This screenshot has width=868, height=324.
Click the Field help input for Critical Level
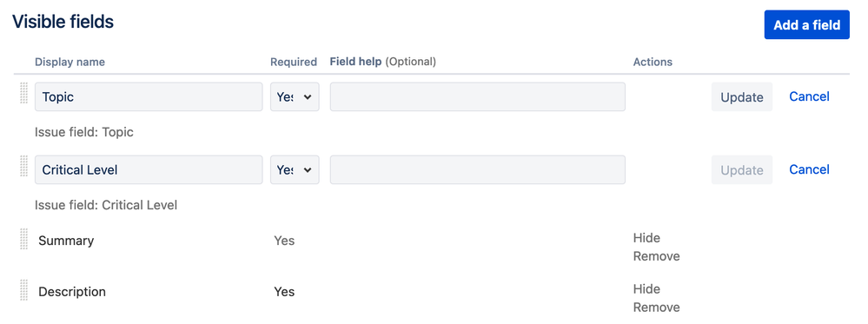[478, 169]
